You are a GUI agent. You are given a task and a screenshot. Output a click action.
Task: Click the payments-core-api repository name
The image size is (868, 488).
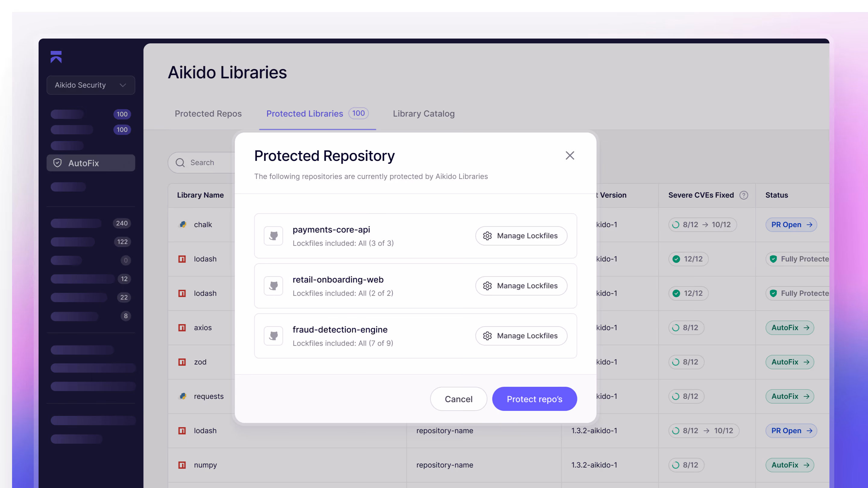[331, 230]
